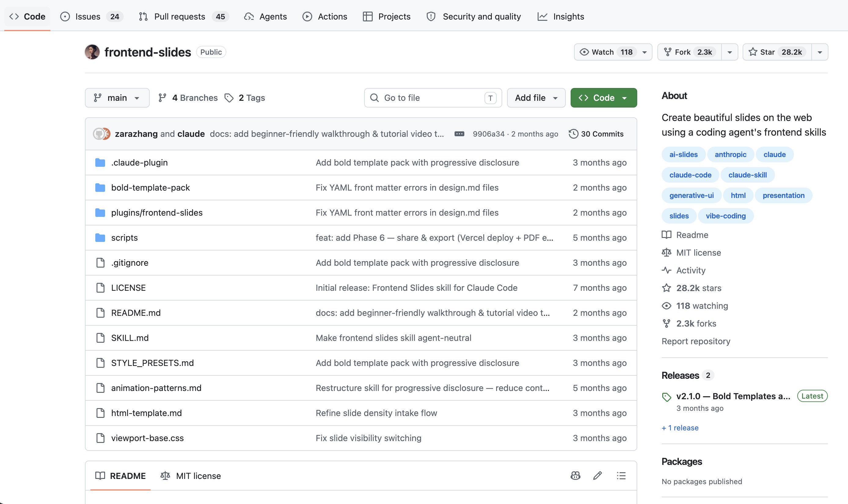Click the fork icon beside 2.3k forks
The height and width of the screenshot is (504, 848).
click(666, 323)
